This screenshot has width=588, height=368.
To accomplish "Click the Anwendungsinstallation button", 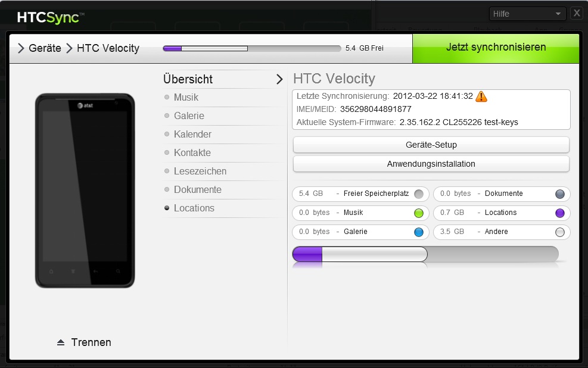I will coord(431,164).
